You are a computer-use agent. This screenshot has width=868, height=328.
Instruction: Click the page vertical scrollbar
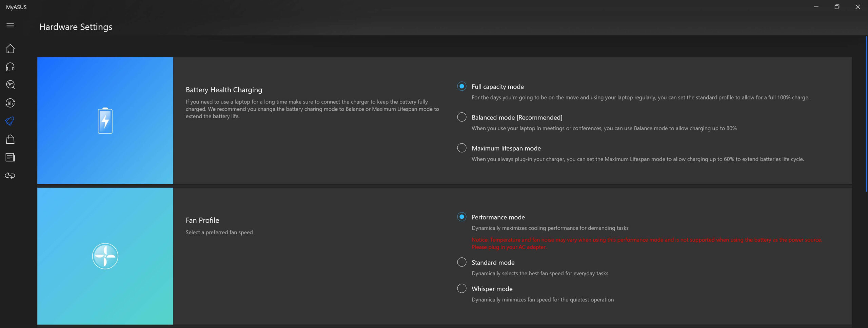866,114
